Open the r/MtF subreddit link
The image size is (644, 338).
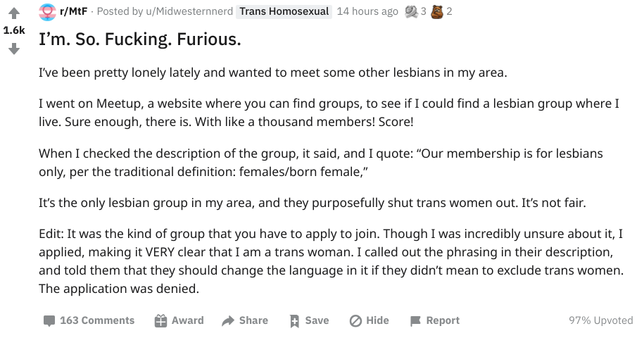74,11
